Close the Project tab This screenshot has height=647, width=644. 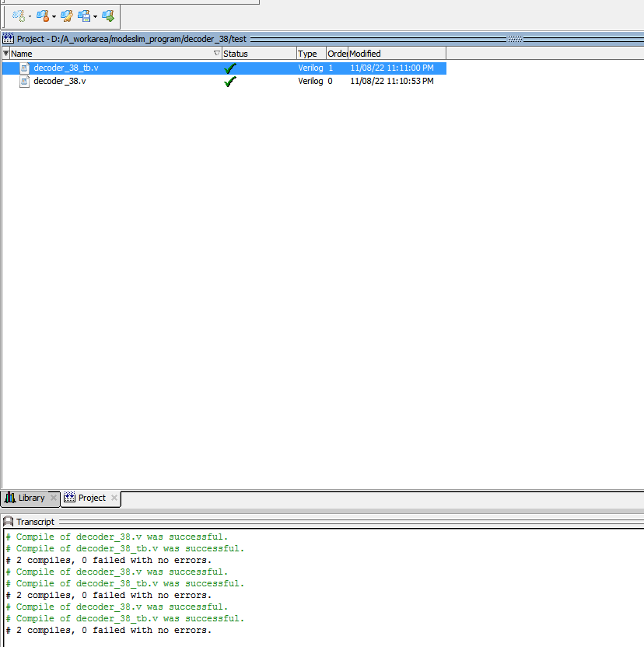[114, 498]
